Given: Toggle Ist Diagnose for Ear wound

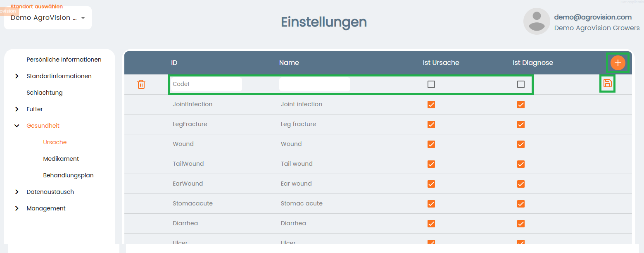Looking at the screenshot, I should tap(521, 184).
